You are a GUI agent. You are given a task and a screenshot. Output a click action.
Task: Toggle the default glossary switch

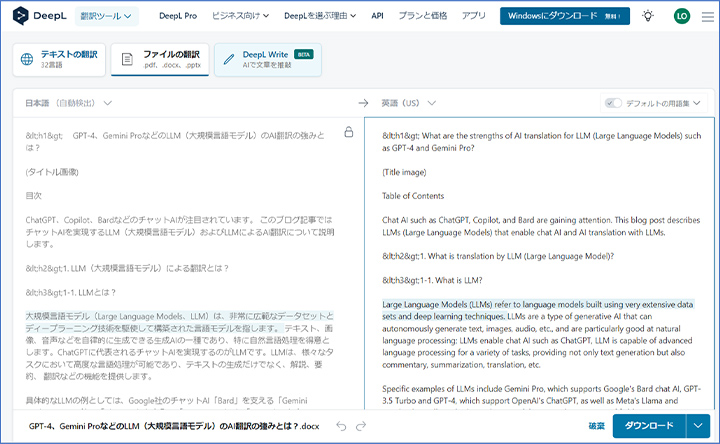click(x=613, y=103)
